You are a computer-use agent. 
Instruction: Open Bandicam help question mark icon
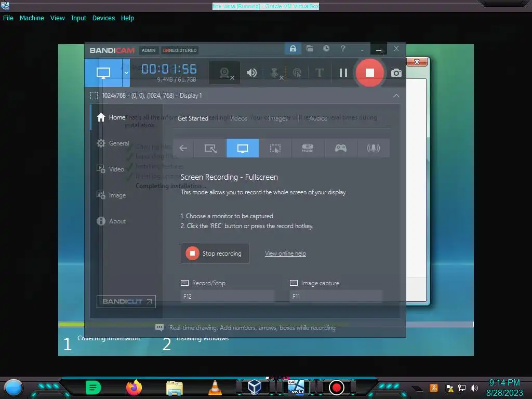(x=343, y=48)
